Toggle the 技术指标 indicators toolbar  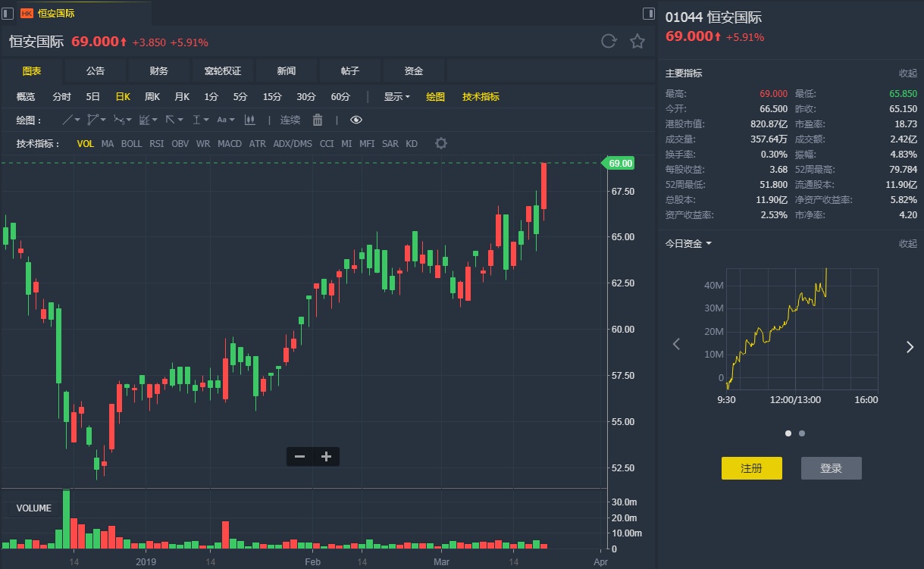point(481,96)
